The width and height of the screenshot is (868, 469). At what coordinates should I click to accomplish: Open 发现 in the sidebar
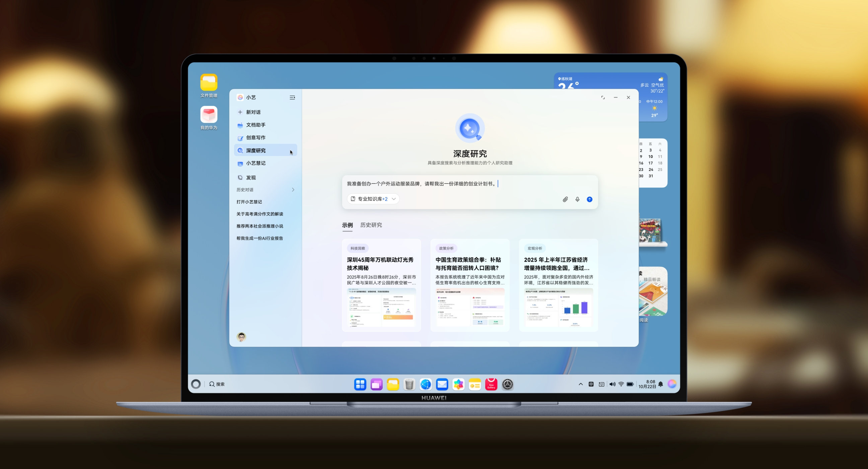(x=251, y=177)
